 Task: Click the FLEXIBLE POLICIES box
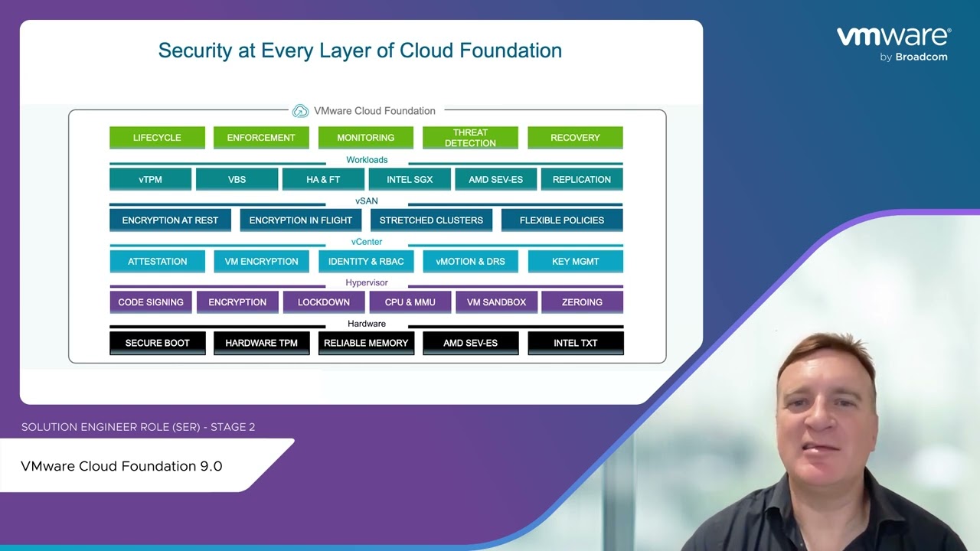click(562, 220)
